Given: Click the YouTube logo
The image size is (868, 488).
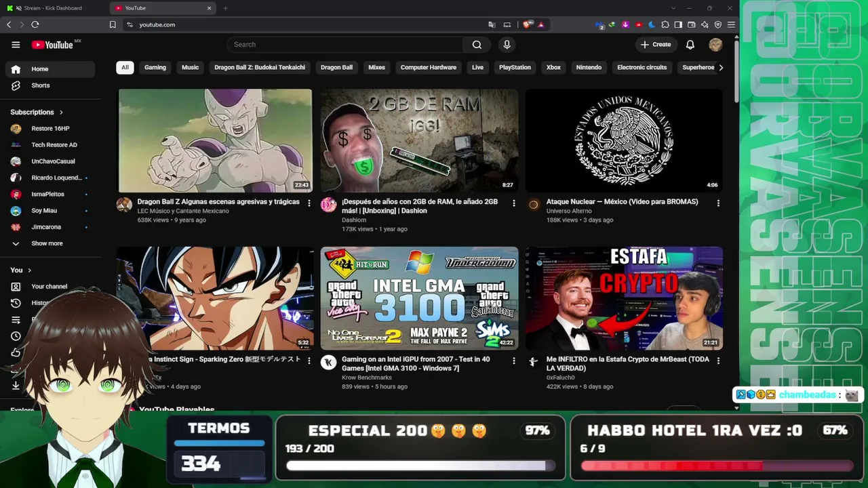Looking at the screenshot, I should [x=53, y=45].
